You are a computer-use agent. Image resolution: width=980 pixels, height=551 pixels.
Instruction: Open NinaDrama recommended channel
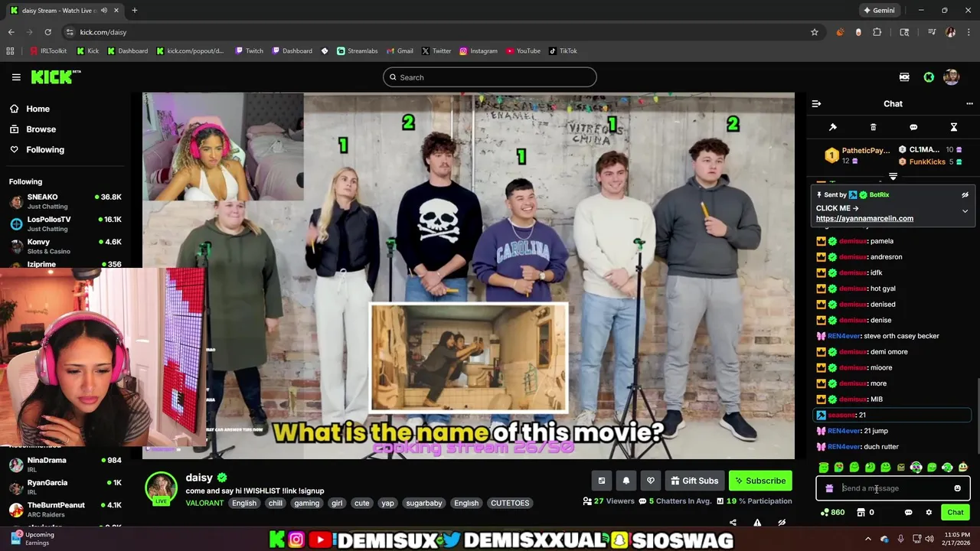tap(65, 465)
